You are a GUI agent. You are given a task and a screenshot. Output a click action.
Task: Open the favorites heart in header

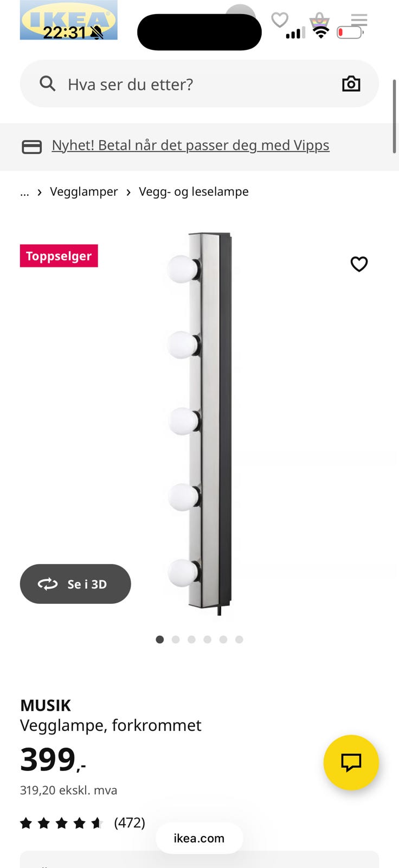point(280,20)
